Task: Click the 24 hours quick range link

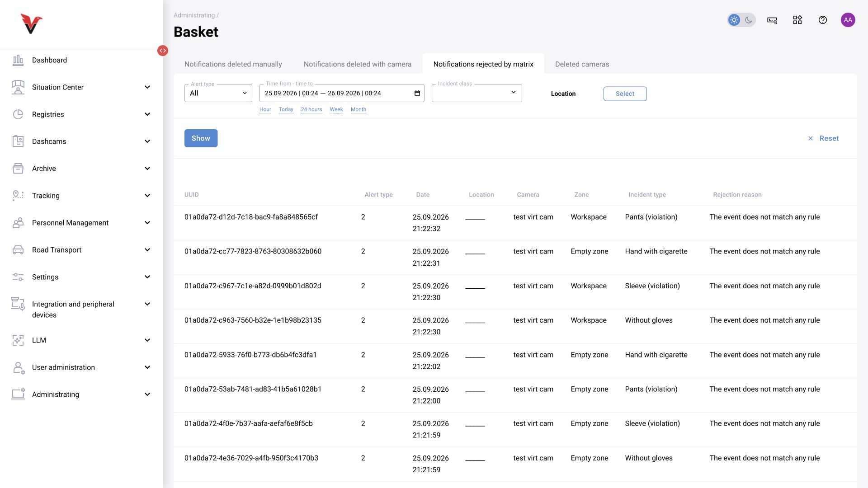Action: tap(311, 109)
